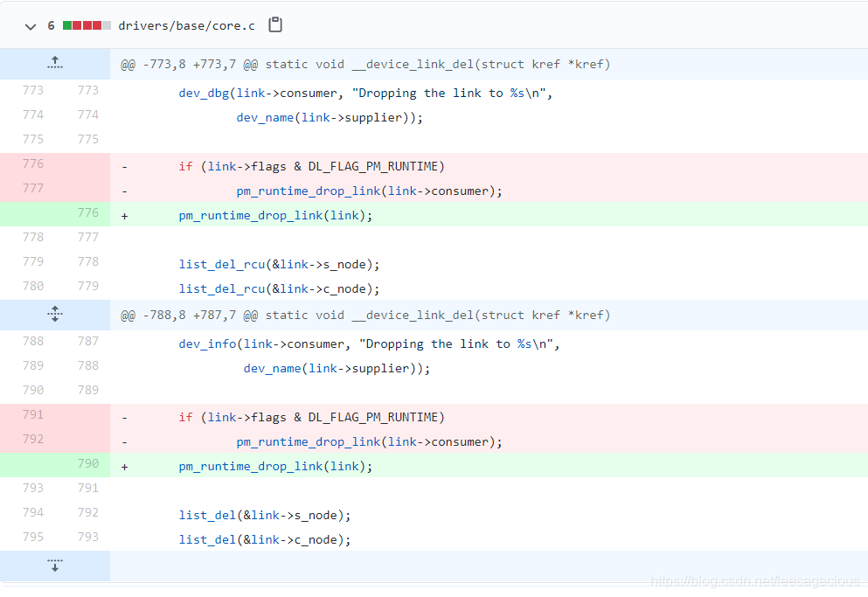Click the diffstat colored squares bar
The width and height of the screenshot is (868, 597).
(87, 25)
